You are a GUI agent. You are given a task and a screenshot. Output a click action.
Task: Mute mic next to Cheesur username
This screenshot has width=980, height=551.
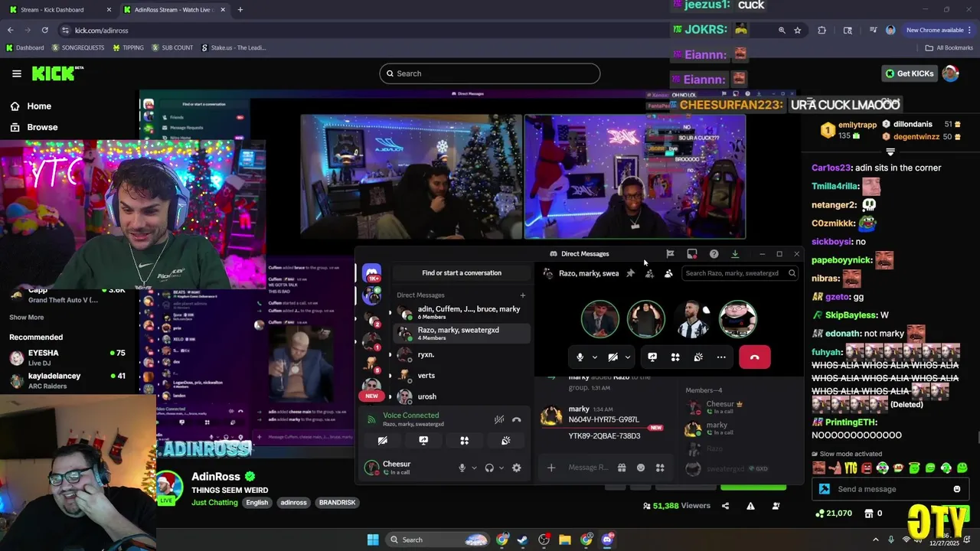[462, 468]
